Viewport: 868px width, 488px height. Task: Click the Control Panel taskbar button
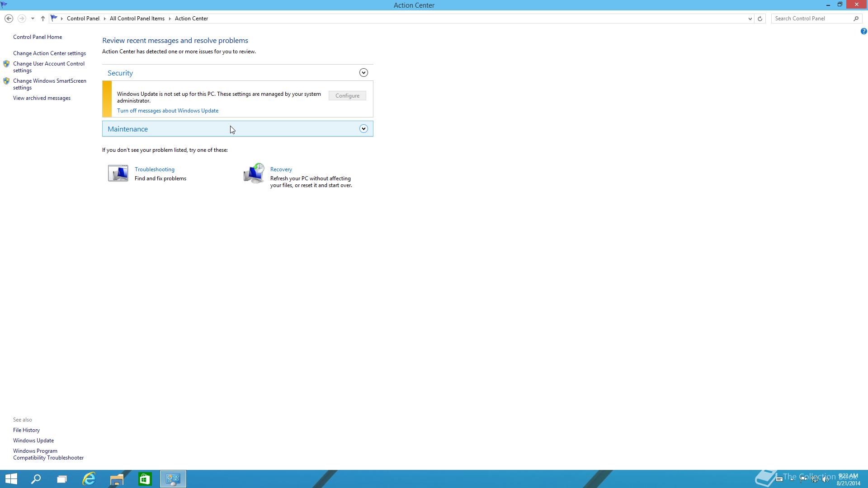point(173,479)
